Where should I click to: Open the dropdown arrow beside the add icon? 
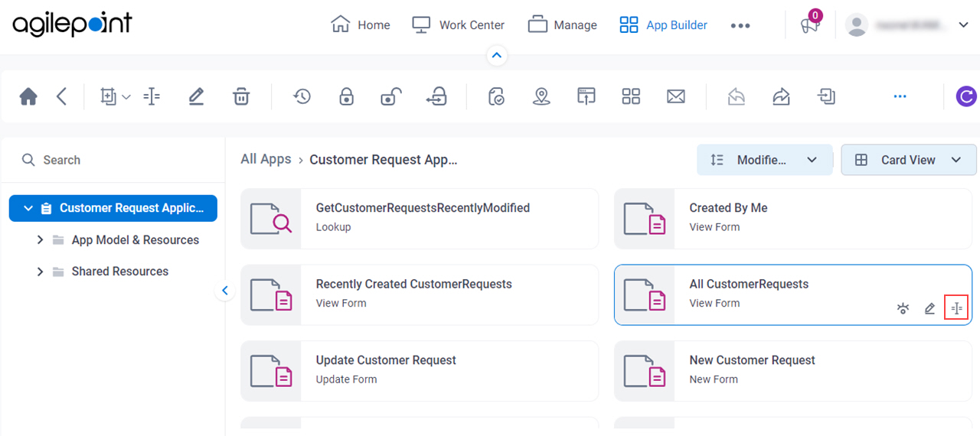pyautogui.click(x=127, y=96)
